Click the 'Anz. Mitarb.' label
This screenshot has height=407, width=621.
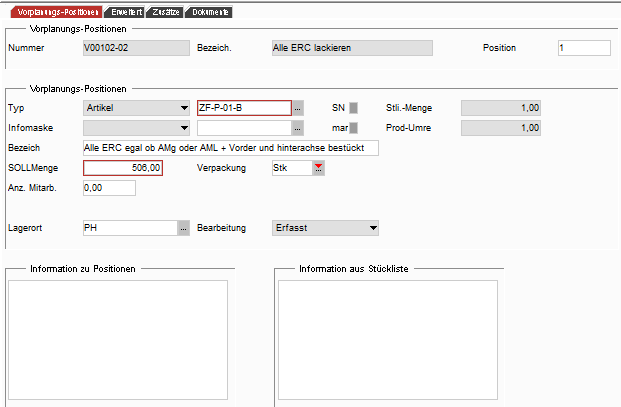tap(32, 188)
